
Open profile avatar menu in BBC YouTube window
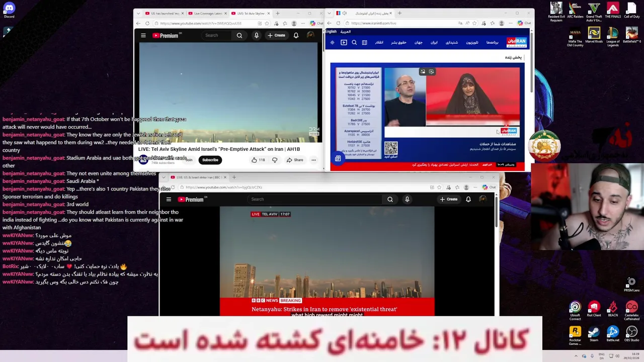[482, 199]
